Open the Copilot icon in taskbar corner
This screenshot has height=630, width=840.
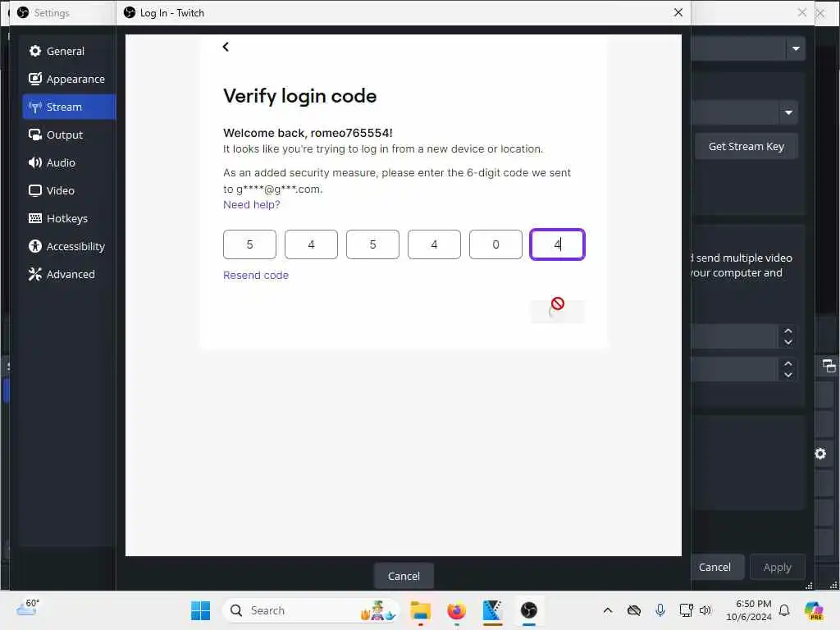[814, 610]
